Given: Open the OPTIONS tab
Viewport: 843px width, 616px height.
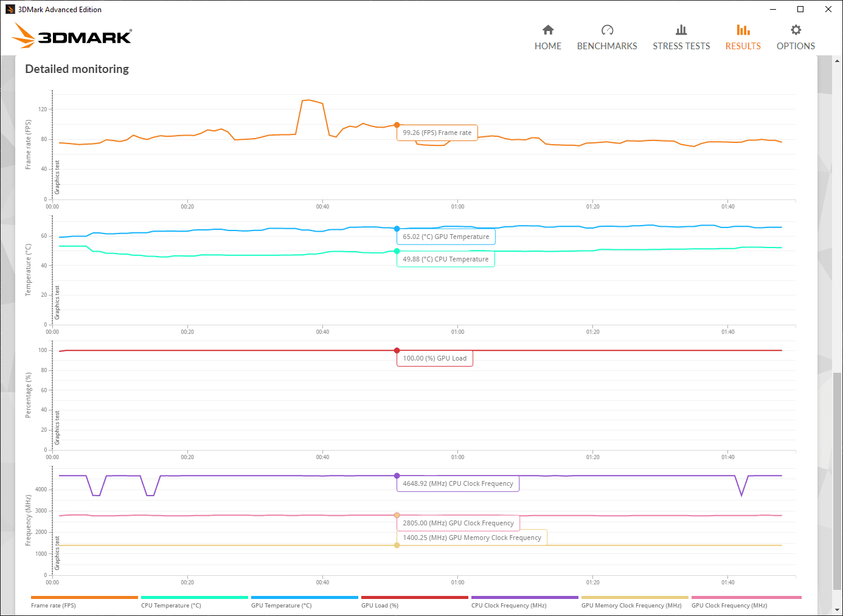Looking at the screenshot, I should click(x=796, y=38).
